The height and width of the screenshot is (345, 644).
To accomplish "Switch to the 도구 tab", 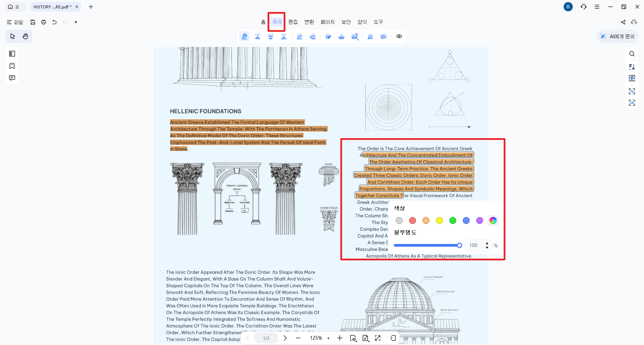I will [378, 22].
